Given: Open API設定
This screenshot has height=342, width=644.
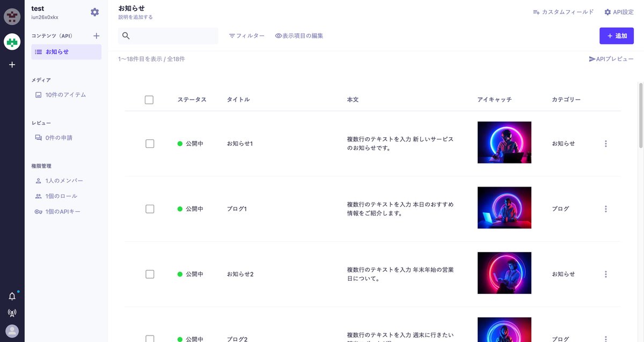Looking at the screenshot, I should pos(619,12).
